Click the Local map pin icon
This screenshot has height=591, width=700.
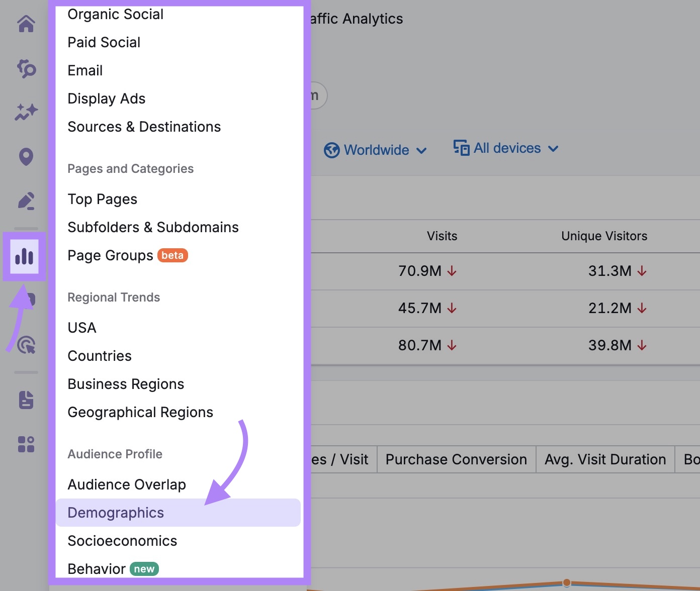[26, 157]
